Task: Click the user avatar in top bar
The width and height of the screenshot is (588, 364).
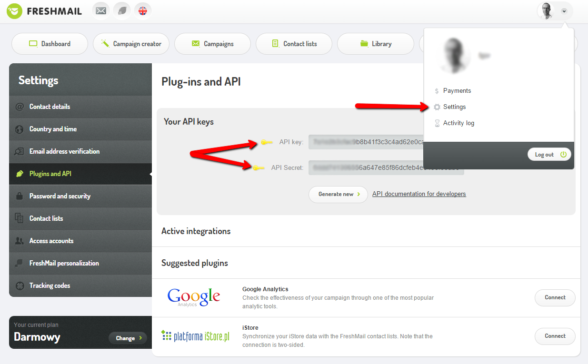Action: click(547, 10)
